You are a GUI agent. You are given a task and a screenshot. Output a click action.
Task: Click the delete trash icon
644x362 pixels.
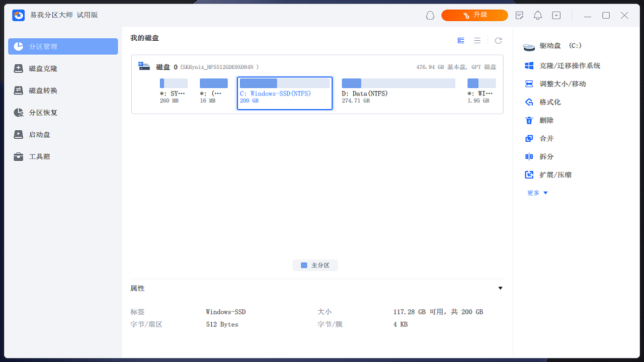point(529,120)
